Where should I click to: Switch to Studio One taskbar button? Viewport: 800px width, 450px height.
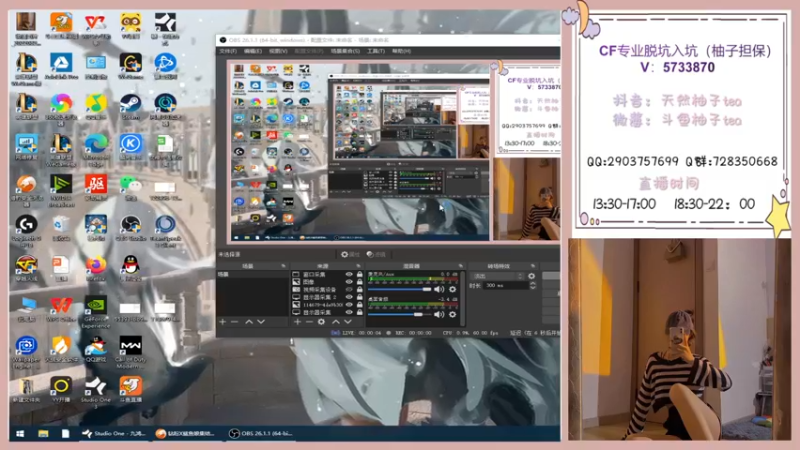[x=114, y=434]
